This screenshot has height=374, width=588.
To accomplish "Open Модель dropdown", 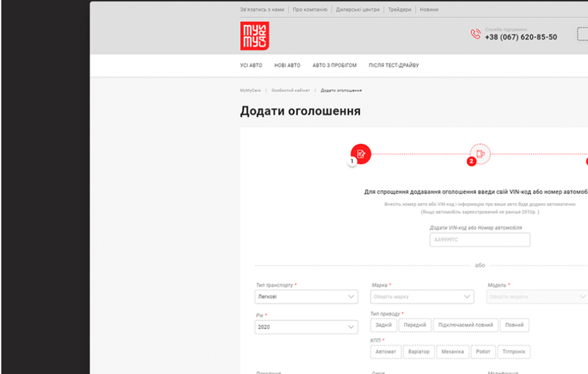I will pos(537,297).
